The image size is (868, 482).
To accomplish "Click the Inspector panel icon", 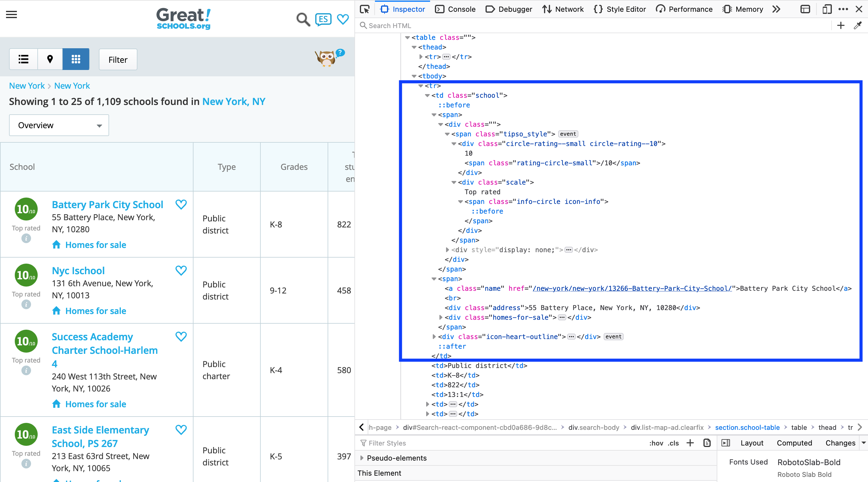I will tap(385, 8).
